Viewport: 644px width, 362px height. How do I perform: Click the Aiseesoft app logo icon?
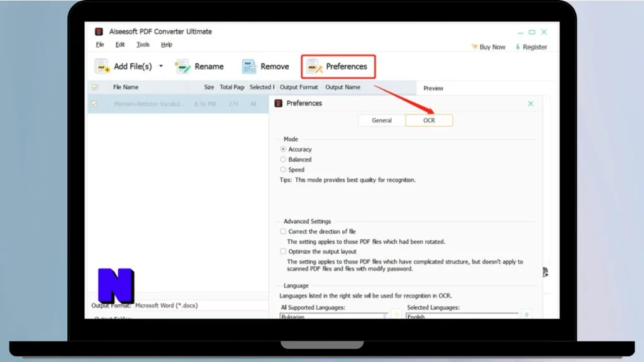[x=99, y=31]
